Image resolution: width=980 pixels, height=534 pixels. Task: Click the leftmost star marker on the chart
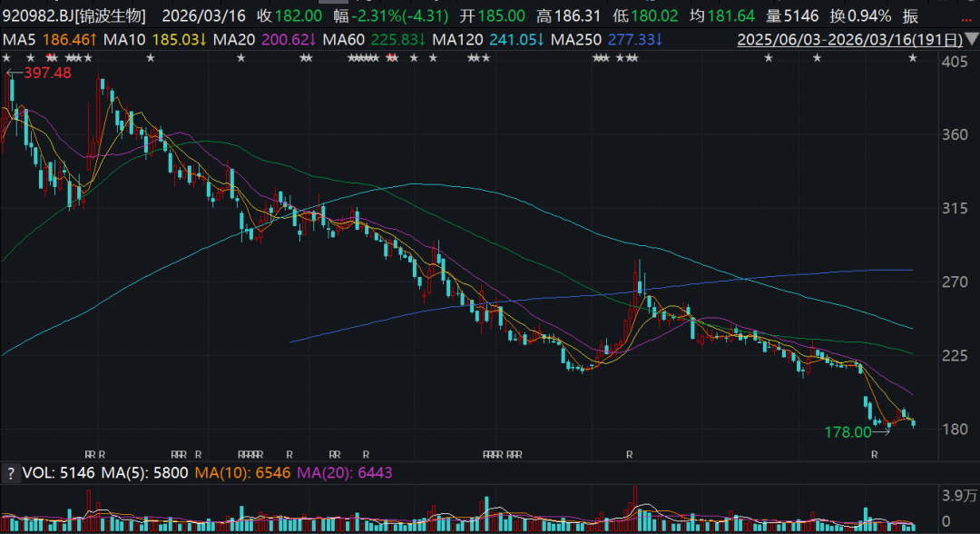pos(5,58)
